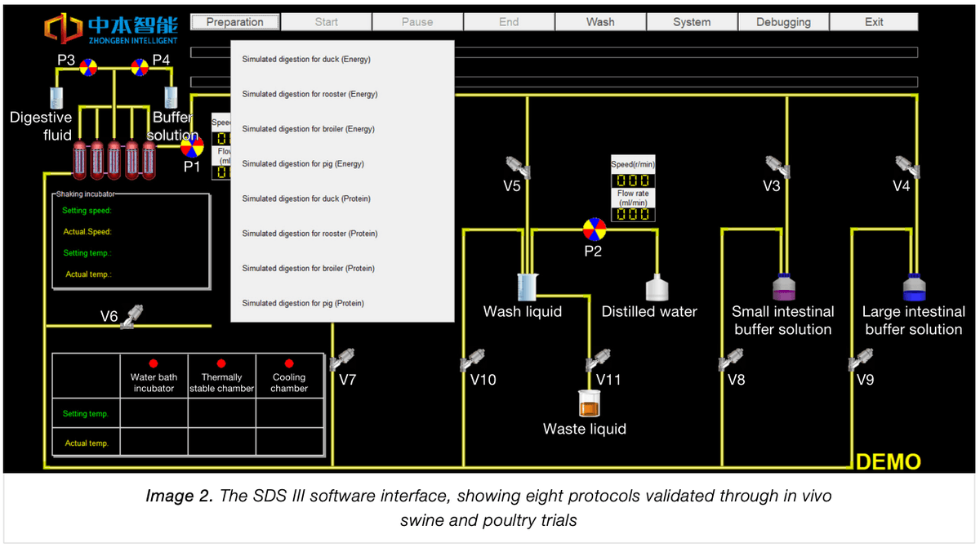Click the P2 flow rate display
980x548 pixels.
click(632, 214)
